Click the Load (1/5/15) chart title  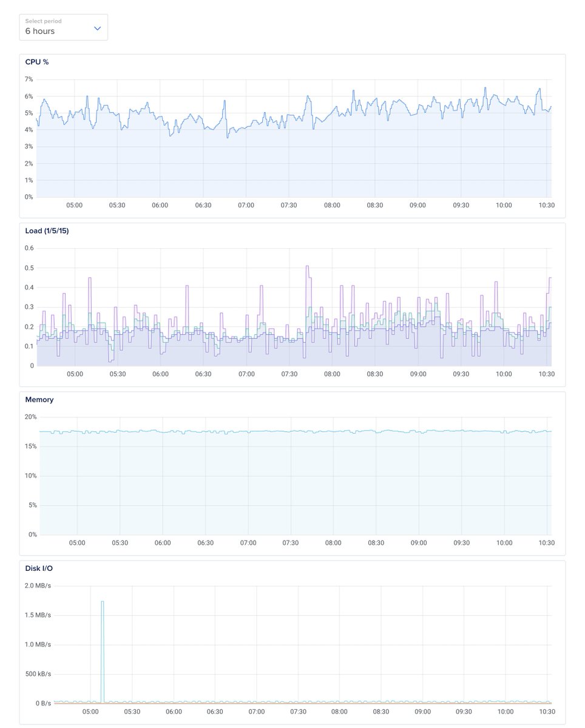47,231
